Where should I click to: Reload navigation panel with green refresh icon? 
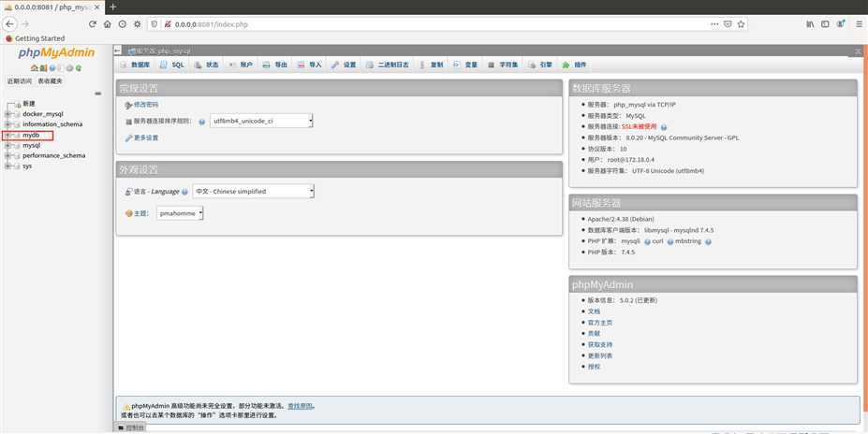coord(79,67)
